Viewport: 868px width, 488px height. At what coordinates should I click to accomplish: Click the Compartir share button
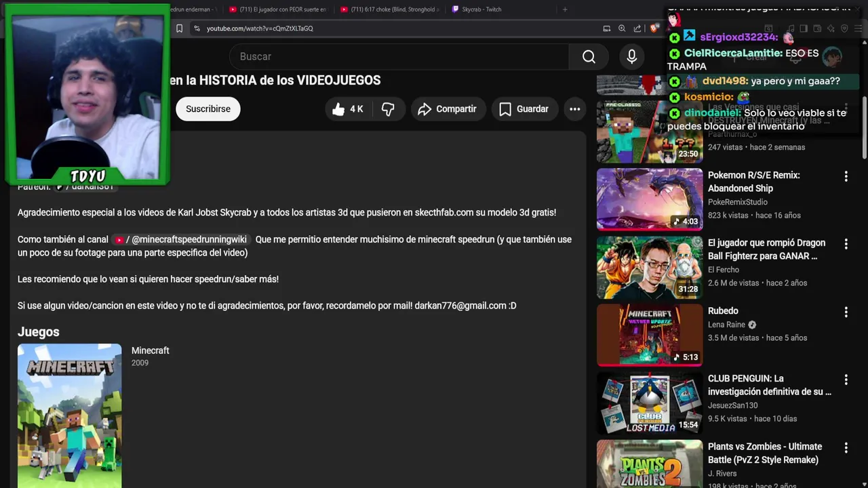click(448, 109)
